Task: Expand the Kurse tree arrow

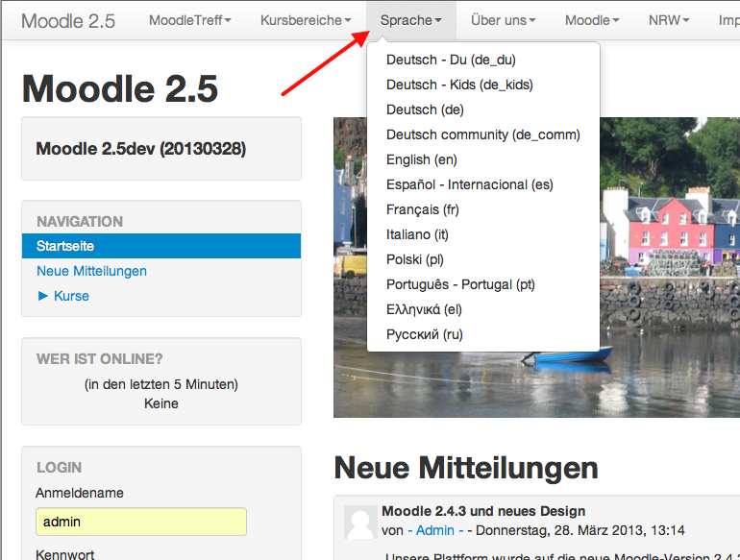Action: 43,296
